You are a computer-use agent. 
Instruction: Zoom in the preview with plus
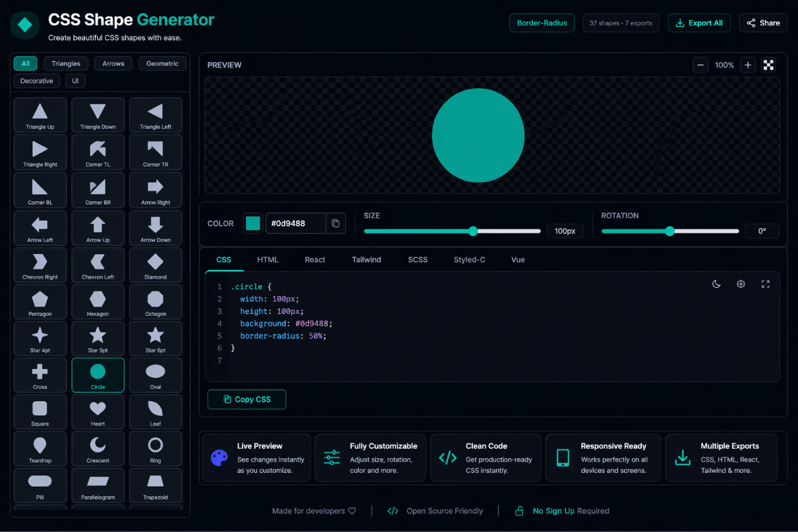(748, 65)
